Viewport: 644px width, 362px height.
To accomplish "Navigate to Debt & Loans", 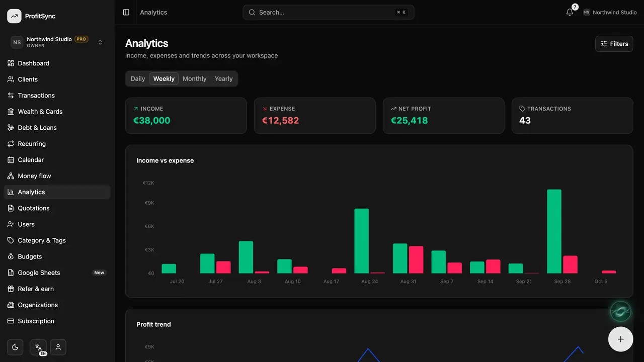I will tap(57, 128).
